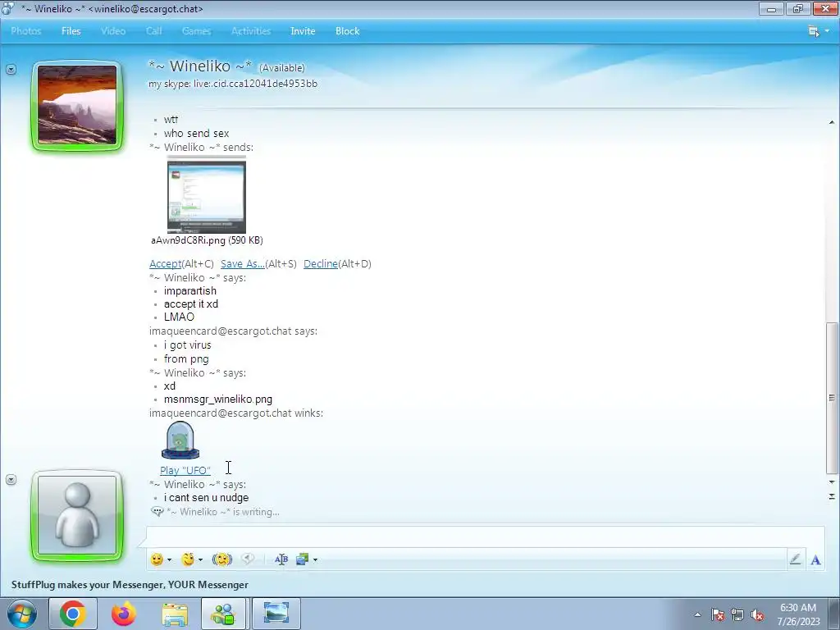The image size is (840, 630).
Task: Click the message "LMAO"
Action: (x=179, y=317)
